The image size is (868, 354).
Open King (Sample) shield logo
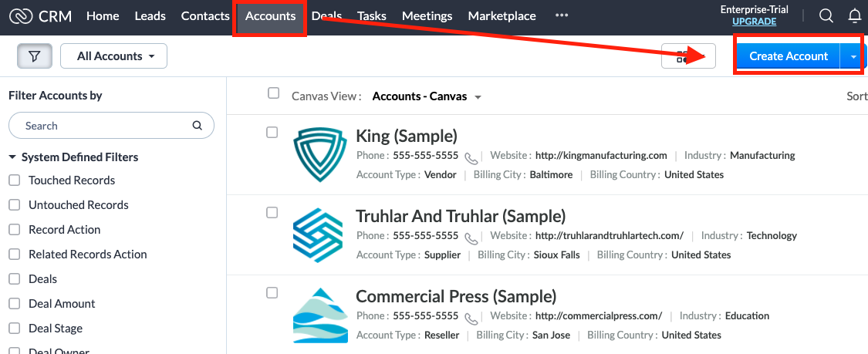coord(320,155)
